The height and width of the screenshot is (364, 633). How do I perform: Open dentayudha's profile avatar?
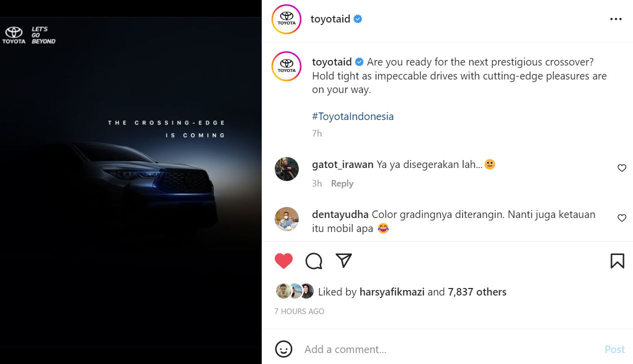tap(287, 219)
